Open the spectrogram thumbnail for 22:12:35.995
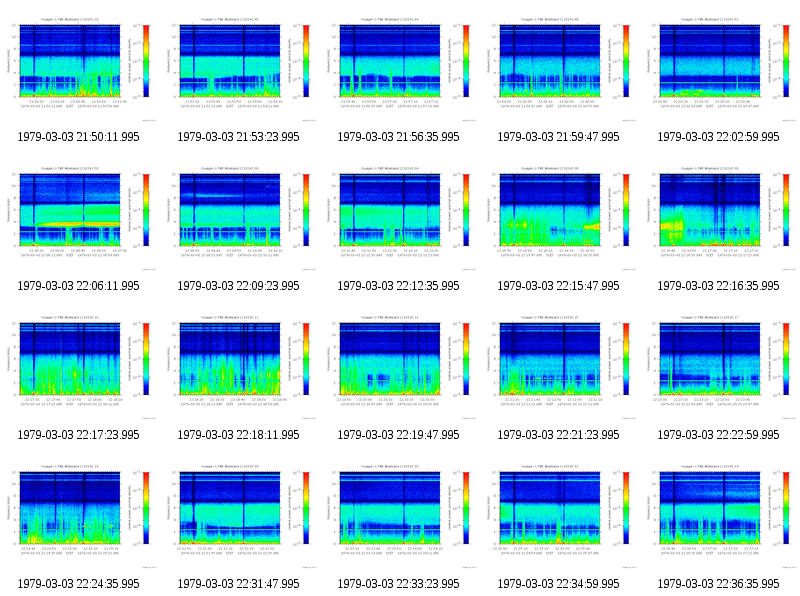Screen dimensions: 800x596 (398, 218)
